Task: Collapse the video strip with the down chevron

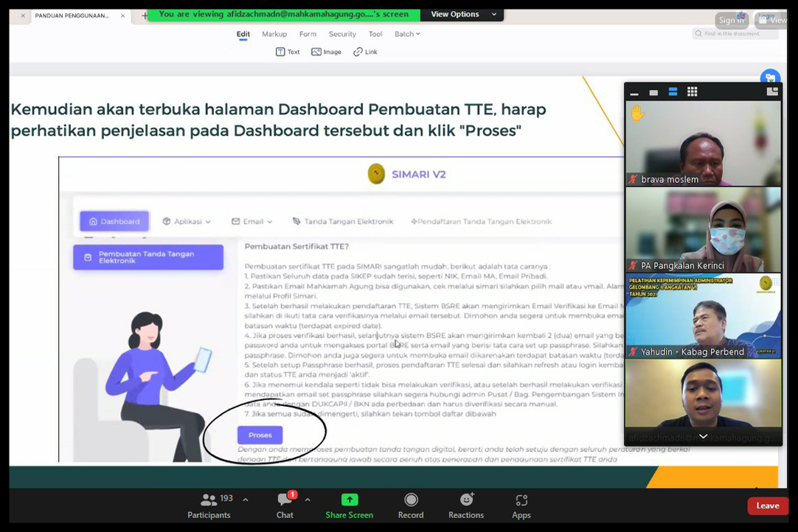Action: (x=703, y=434)
